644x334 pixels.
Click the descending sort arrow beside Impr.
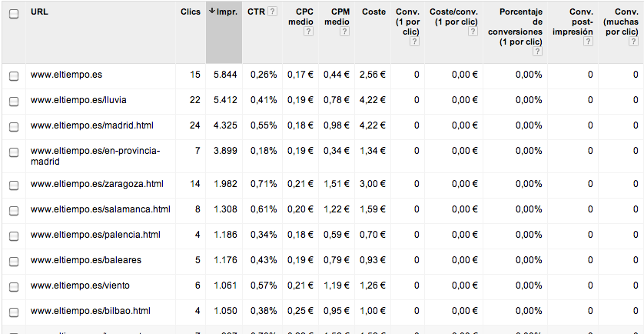[x=212, y=12]
